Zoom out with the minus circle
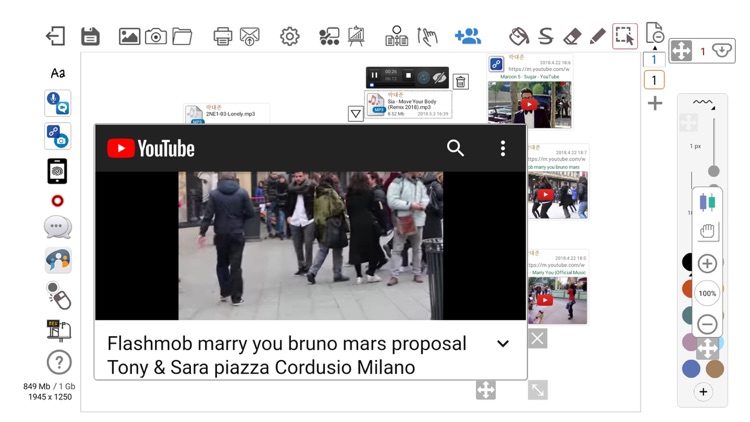The image size is (750, 422). click(707, 324)
